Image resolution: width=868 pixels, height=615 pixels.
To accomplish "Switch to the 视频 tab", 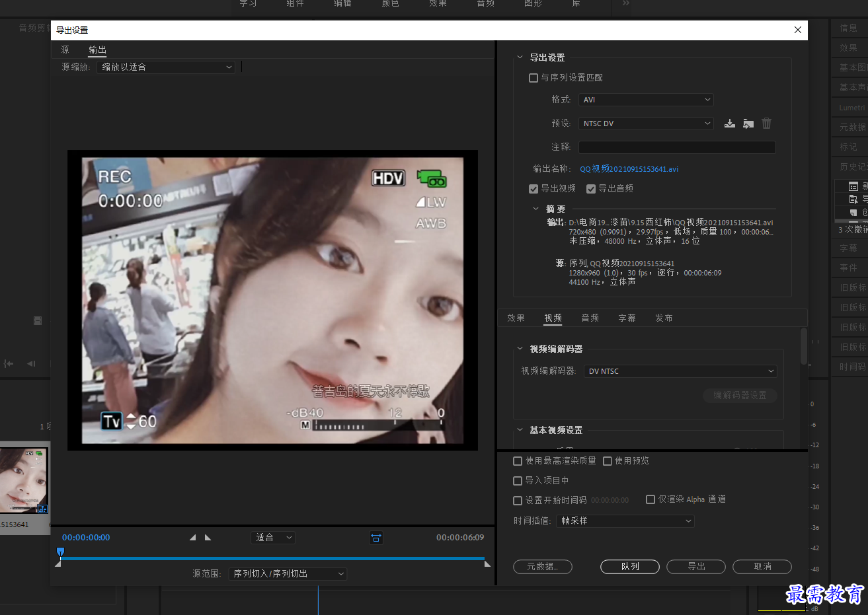I will [553, 318].
